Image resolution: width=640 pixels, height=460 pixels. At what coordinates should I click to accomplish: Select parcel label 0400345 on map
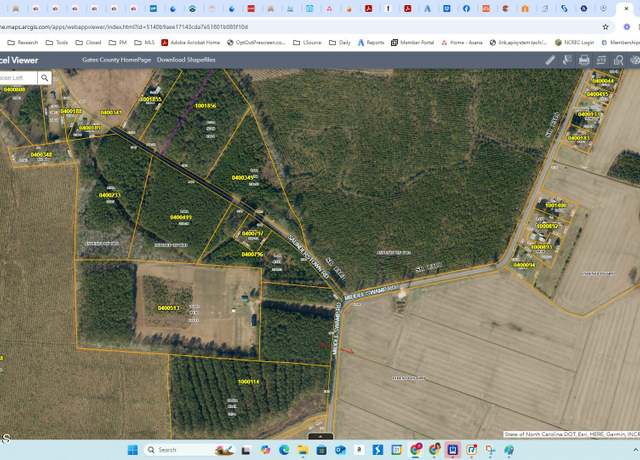coord(243,178)
